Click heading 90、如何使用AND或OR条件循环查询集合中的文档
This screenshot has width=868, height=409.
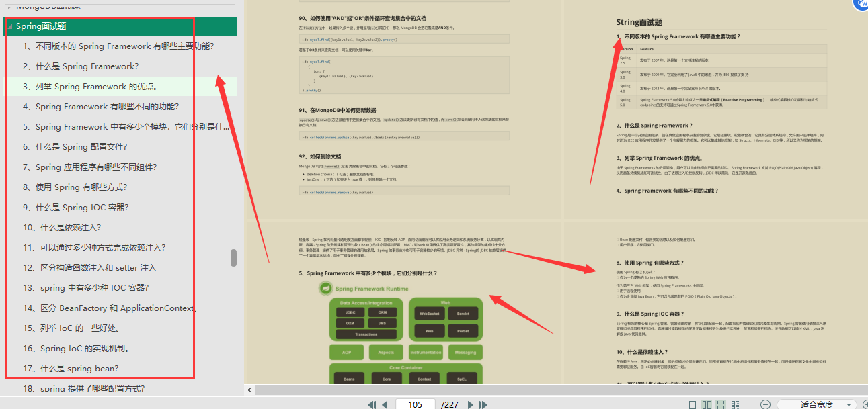362,19
